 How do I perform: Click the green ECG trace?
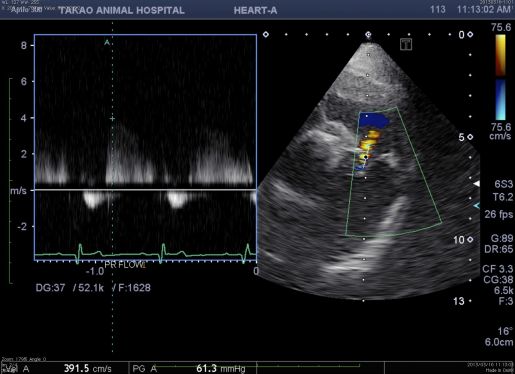(145, 254)
